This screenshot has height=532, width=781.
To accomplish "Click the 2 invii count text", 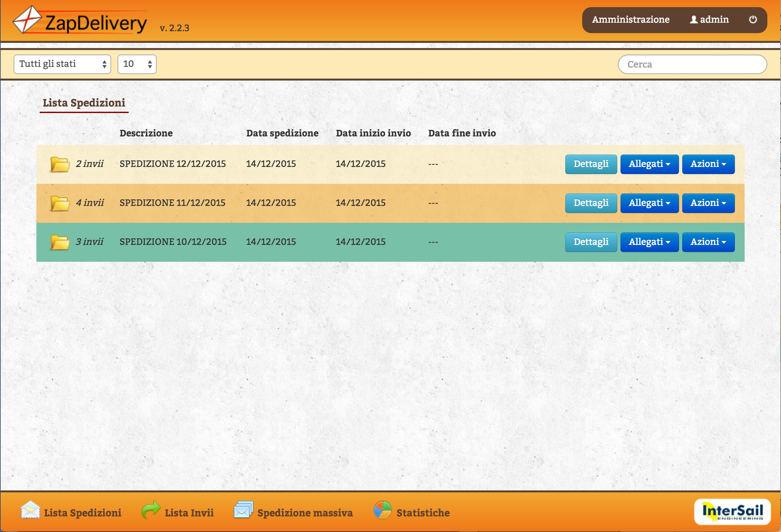I will (89, 164).
